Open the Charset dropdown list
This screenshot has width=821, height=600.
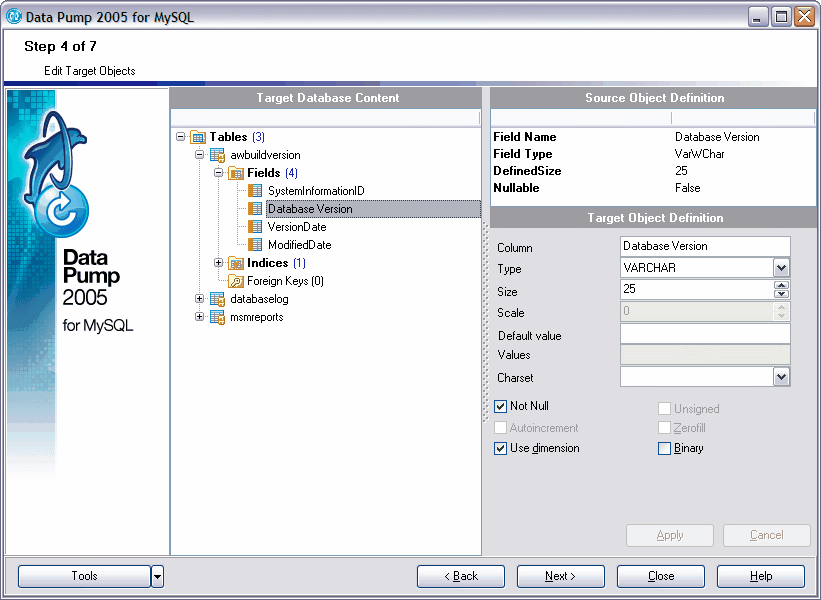[781, 377]
